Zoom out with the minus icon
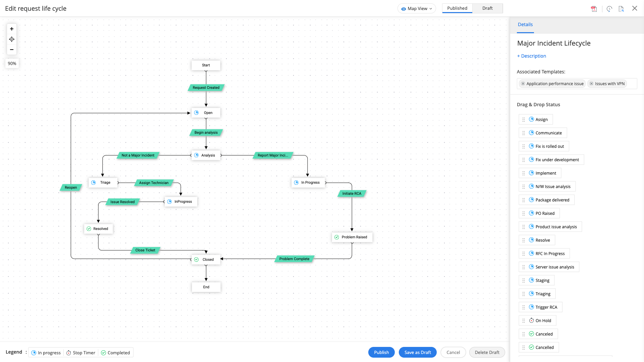Screen dimensions: 644x362 [x=11, y=50]
